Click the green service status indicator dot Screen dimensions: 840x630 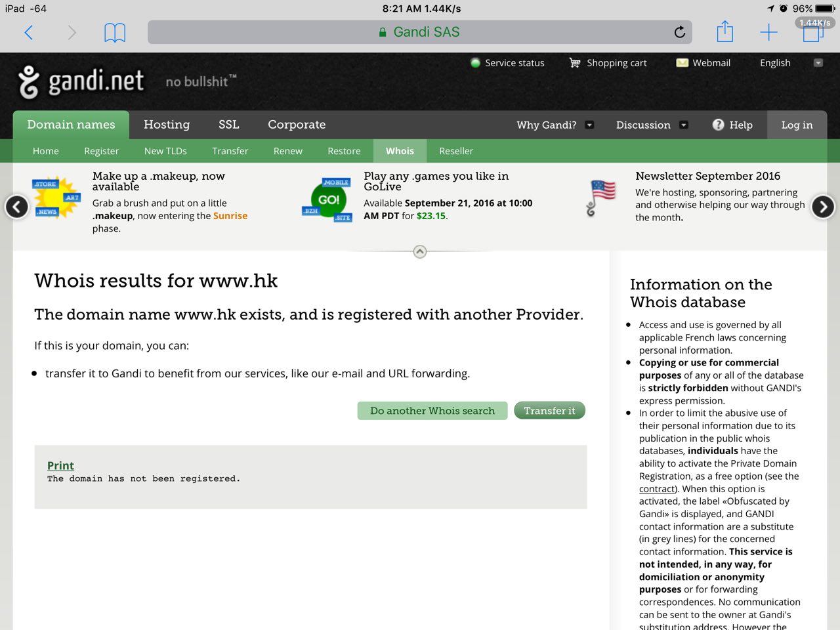(x=476, y=63)
